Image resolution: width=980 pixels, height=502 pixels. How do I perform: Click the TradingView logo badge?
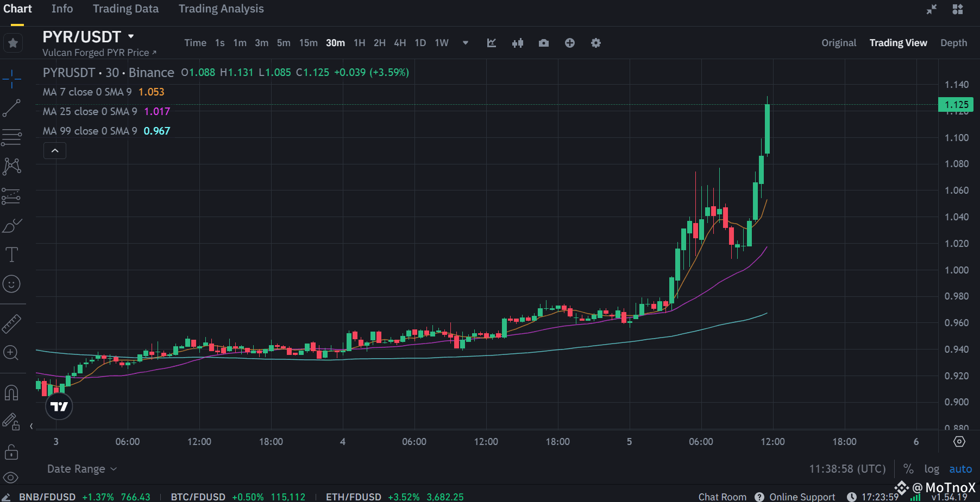pos(59,406)
